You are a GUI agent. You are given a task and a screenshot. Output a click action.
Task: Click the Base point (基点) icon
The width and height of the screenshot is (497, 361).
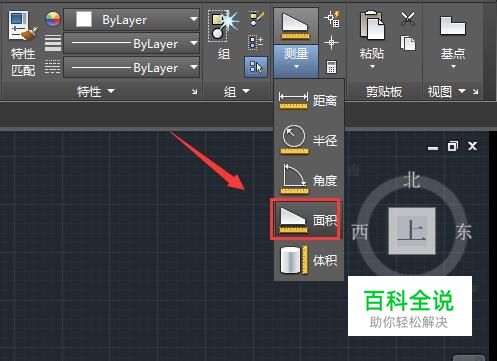coord(452,26)
